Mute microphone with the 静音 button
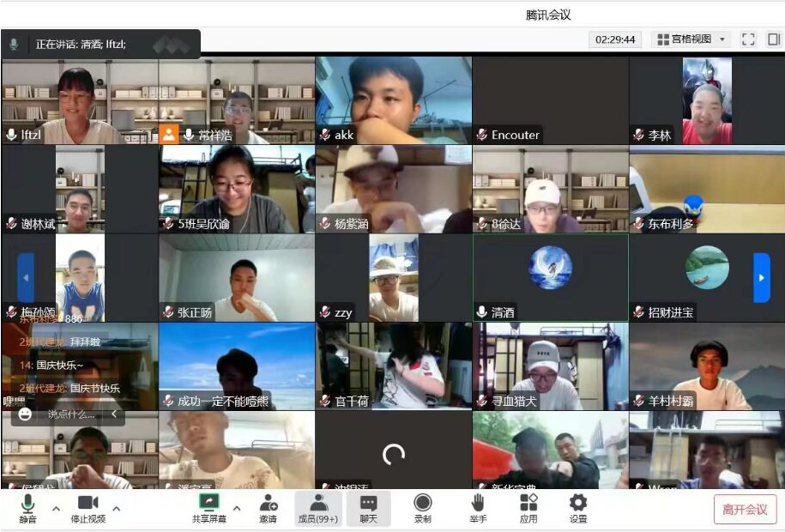The image size is (785, 532). (28, 508)
